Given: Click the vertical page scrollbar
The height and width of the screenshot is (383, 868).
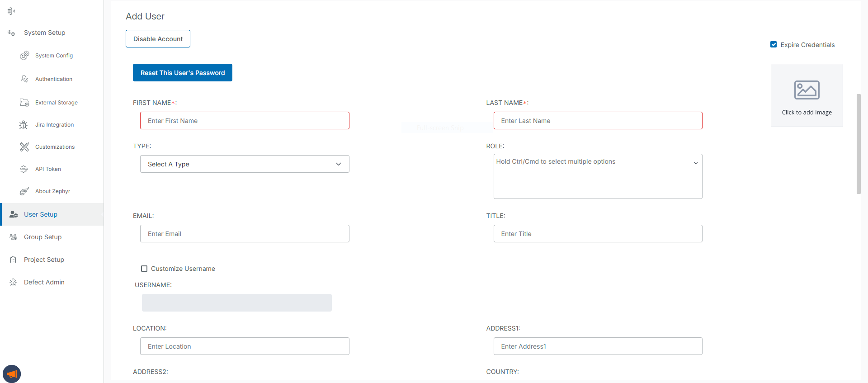Looking at the screenshot, I should pos(859,144).
